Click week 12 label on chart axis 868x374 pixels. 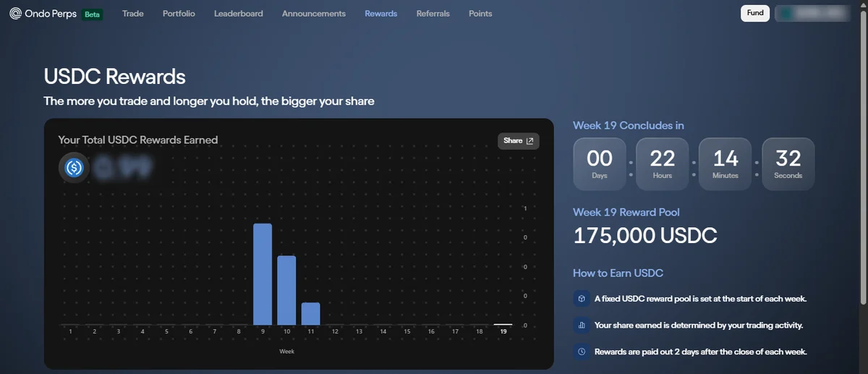coord(335,331)
